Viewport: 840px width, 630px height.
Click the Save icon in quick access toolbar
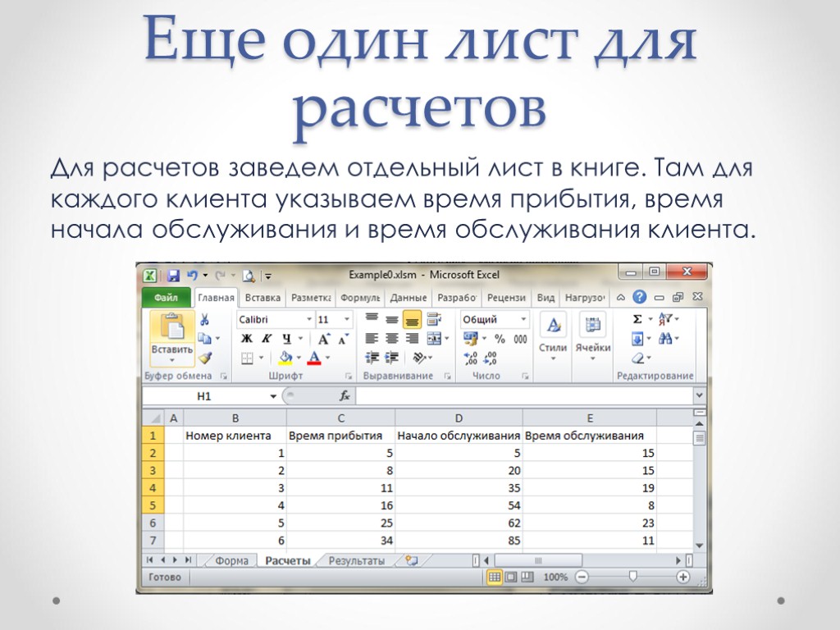(x=173, y=276)
